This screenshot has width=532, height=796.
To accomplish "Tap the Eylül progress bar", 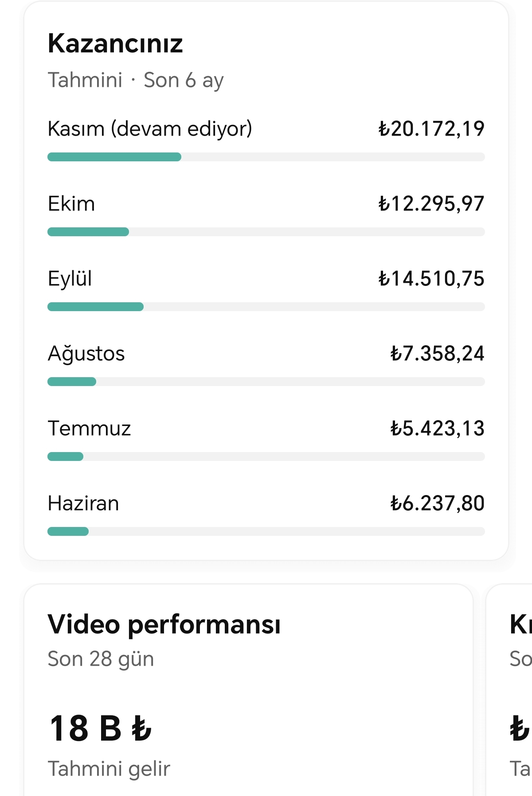I will pyautogui.click(x=266, y=307).
